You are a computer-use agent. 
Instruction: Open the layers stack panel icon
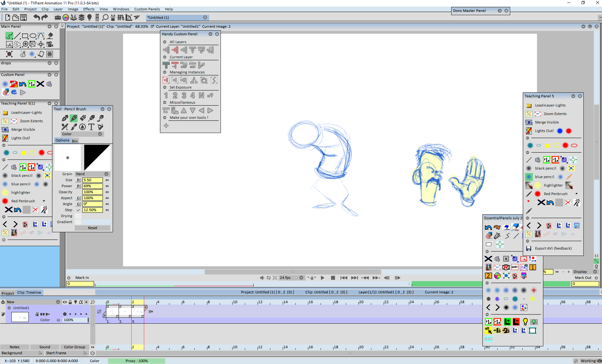click(81, 17)
